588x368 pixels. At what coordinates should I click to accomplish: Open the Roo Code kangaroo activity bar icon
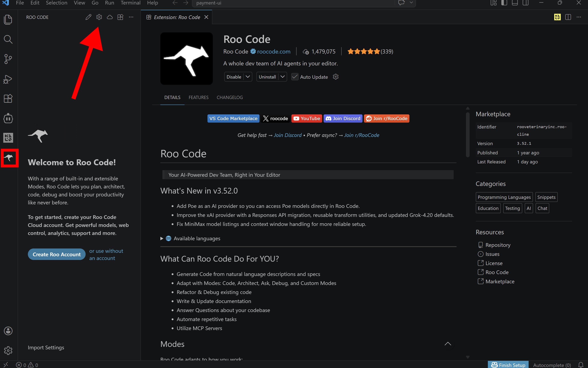click(9, 158)
